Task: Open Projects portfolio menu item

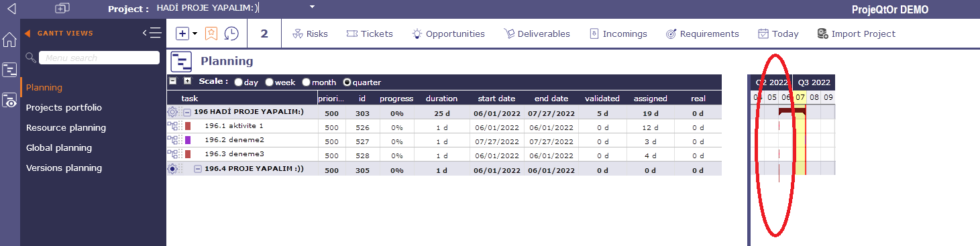Action: pyautogui.click(x=64, y=107)
